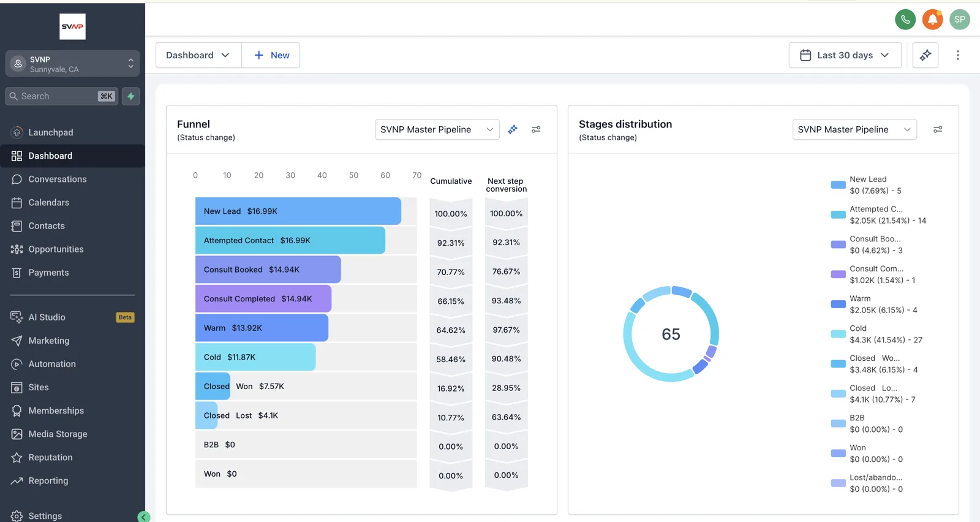Expand the Dashboard dropdown
This screenshot has width=980, height=522.
pos(198,55)
